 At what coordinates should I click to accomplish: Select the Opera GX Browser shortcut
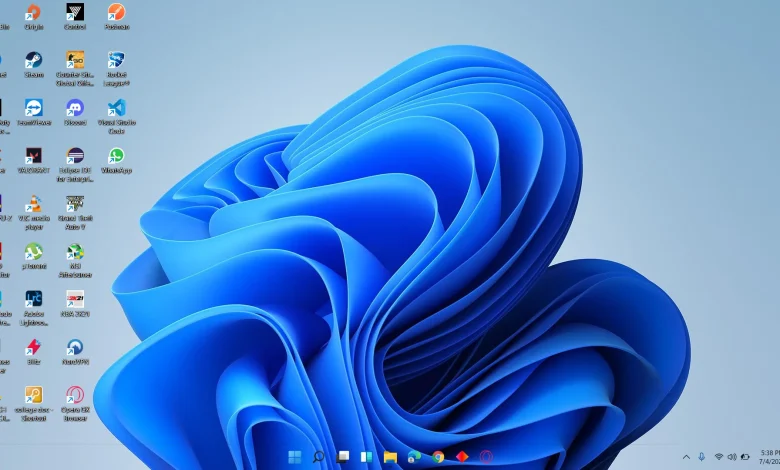point(75,404)
